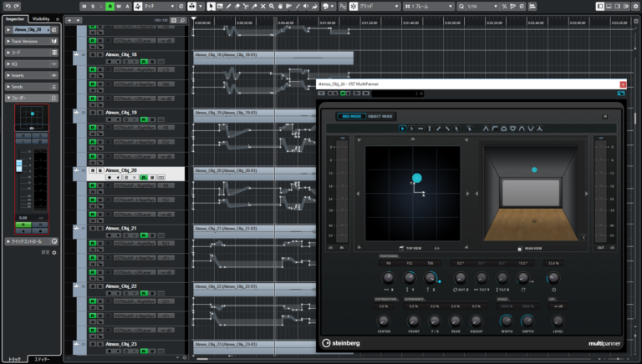The width and height of the screenshot is (642, 364).
Task: Click the cyan source ball in top view
Action: 417,178
